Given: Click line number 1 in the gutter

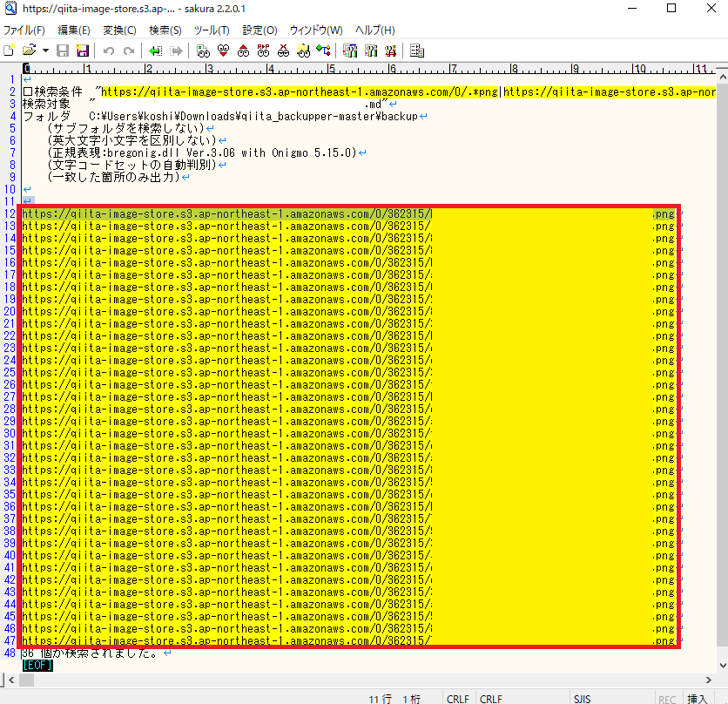Looking at the screenshot, I should [12, 80].
